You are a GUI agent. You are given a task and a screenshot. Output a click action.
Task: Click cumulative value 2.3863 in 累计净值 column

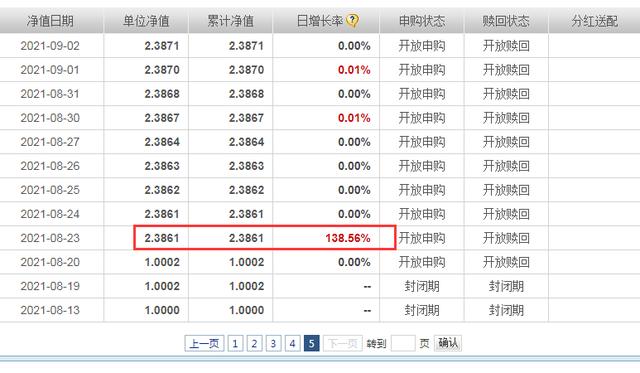click(247, 166)
